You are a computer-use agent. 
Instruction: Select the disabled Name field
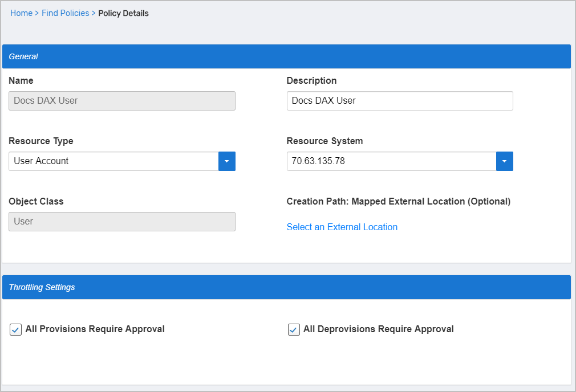tap(121, 101)
